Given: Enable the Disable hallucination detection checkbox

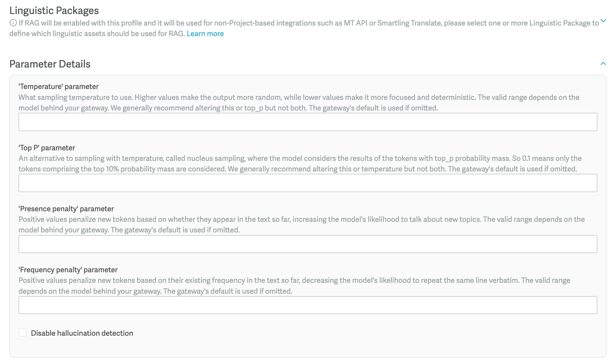Looking at the screenshot, I should tap(23, 333).
